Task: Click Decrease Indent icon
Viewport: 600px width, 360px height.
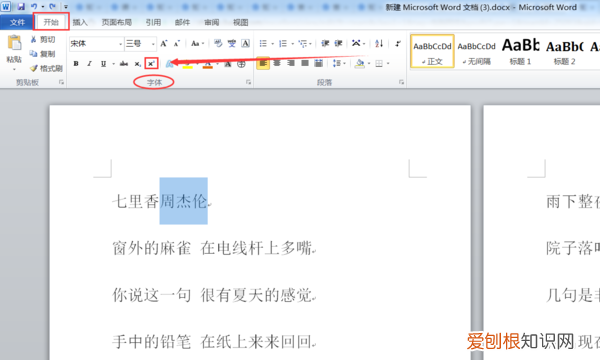Action: coord(325,44)
